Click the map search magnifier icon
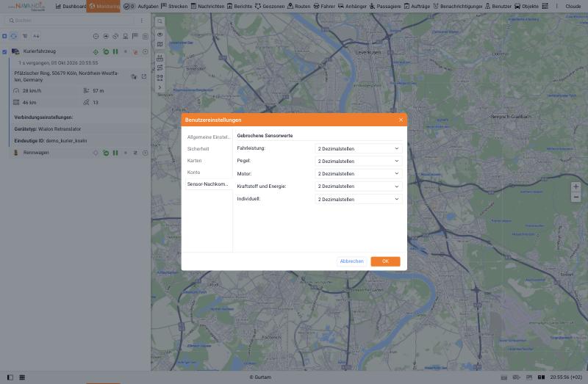The image size is (588, 384). pos(159,21)
